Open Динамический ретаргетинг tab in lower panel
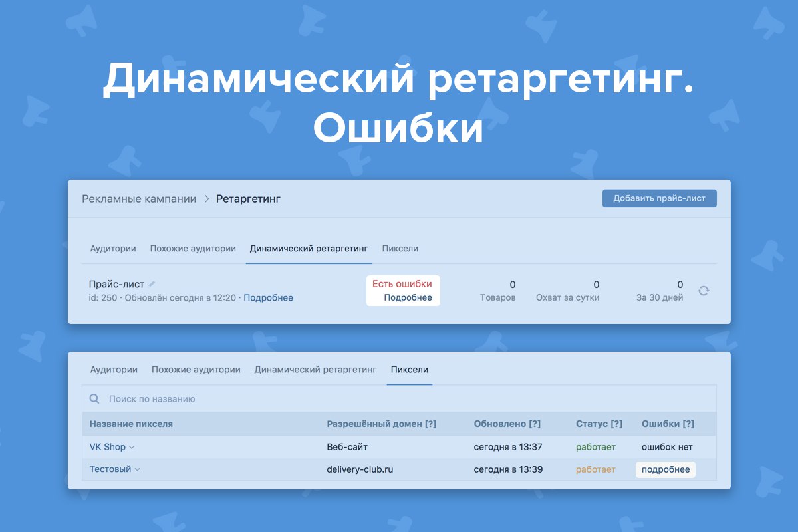This screenshot has height=532, width=798. pos(315,370)
